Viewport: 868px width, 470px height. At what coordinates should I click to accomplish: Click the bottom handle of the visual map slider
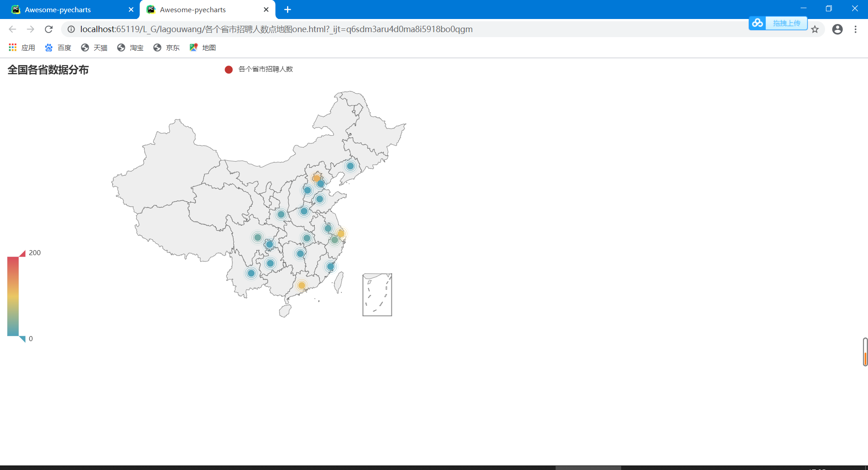[x=22, y=339]
